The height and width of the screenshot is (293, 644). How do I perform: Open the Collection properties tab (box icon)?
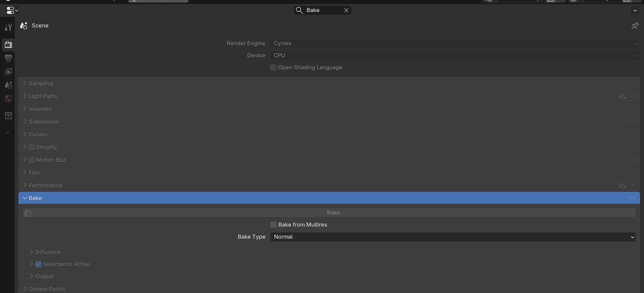(8, 116)
